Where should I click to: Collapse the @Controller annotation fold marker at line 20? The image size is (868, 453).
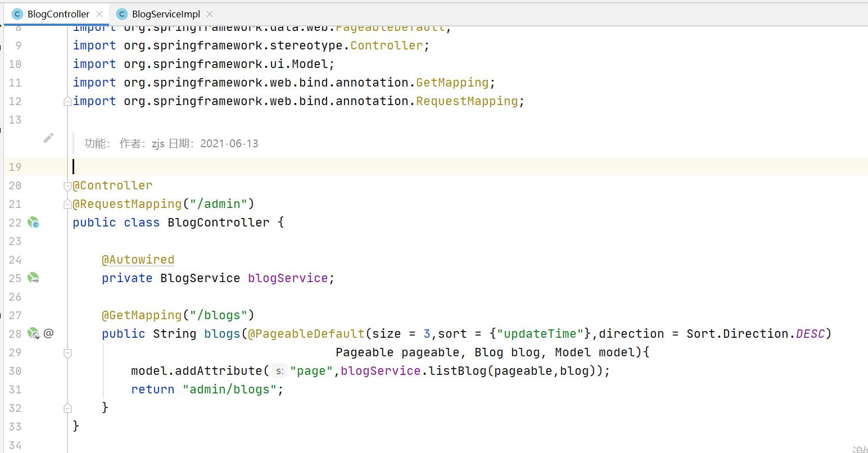click(x=67, y=185)
